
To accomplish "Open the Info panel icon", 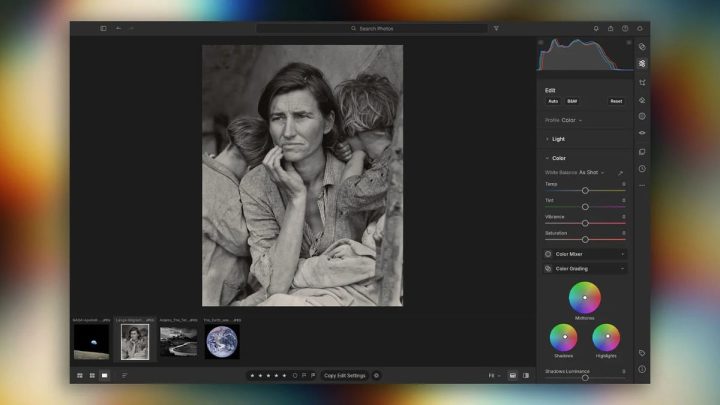I will pyautogui.click(x=642, y=369).
